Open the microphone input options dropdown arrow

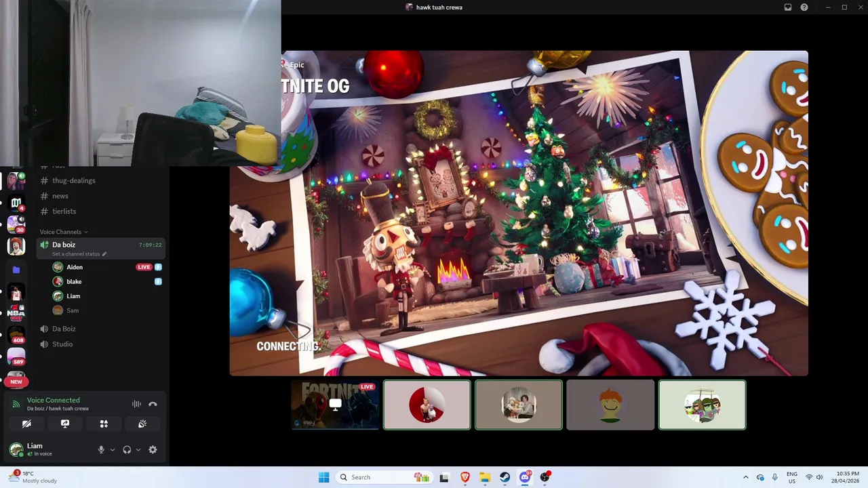click(x=113, y=449)
